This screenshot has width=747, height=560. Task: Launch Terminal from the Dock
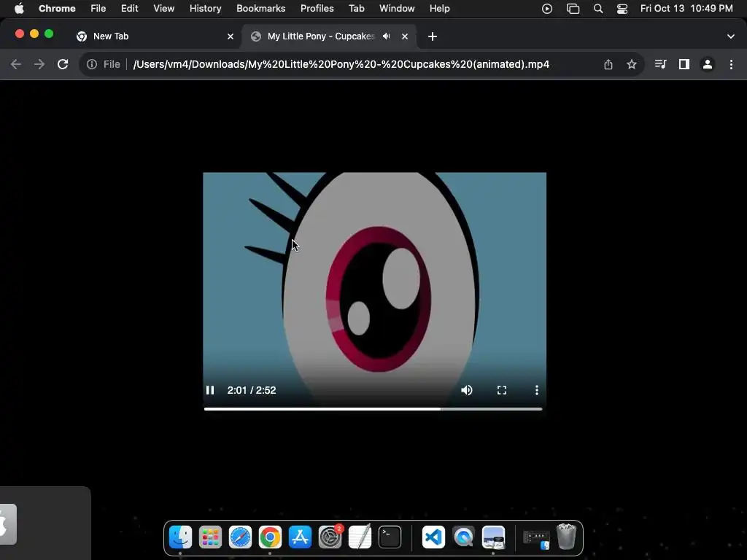(x=390, y=537)
